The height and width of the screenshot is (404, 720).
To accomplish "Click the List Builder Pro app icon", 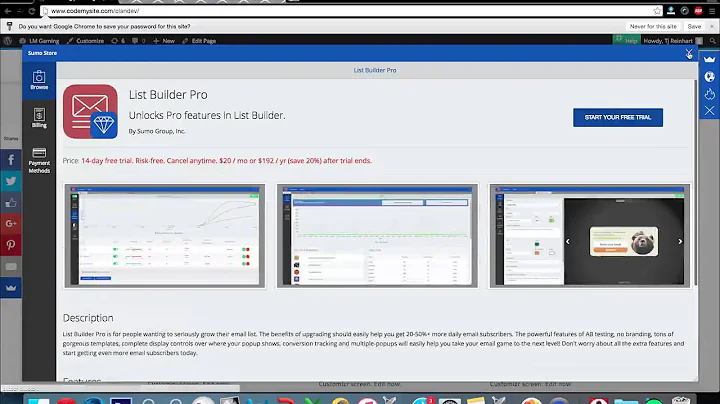I will [90, 112].
